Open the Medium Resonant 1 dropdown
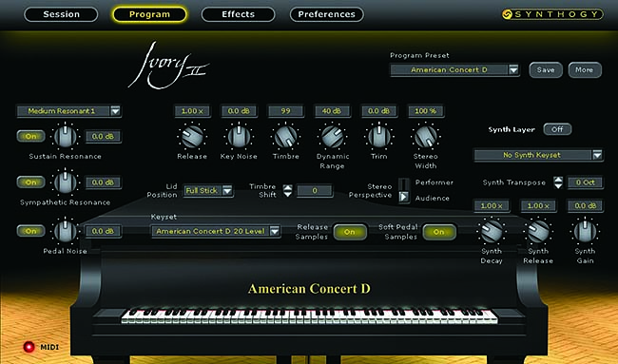 coord(68,111)
